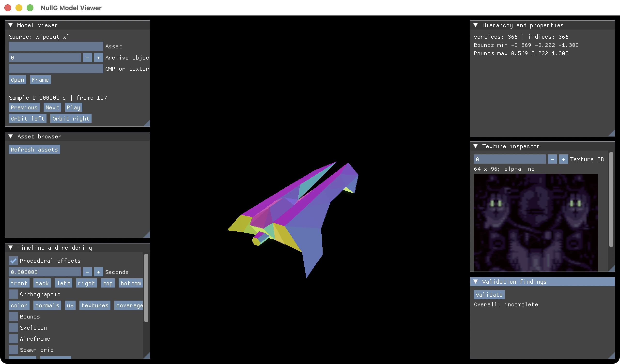Enable the Spawn grid checkbox
Image resolution: width=620 pixels, height=364 pixels.
point(13,350)
